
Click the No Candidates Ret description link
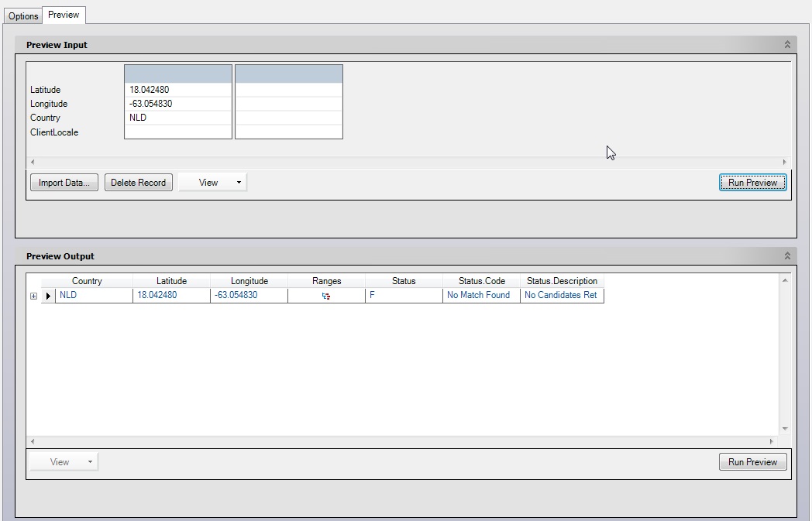[560, 295]
